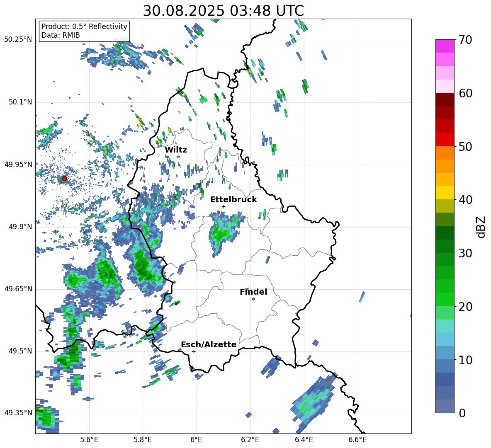Click the 10 value on colorbar
This screenshot has width=491, height=448.
[465, 360]
